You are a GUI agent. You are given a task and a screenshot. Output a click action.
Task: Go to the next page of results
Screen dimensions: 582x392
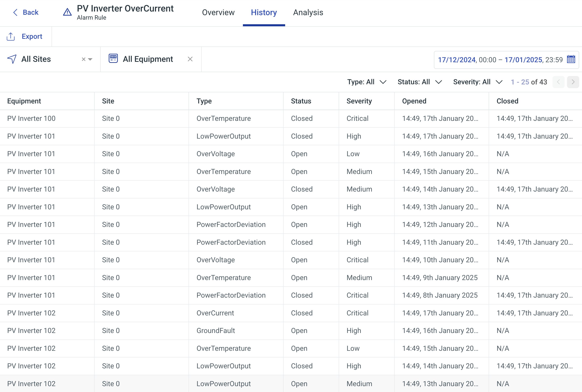coord(573,82)
